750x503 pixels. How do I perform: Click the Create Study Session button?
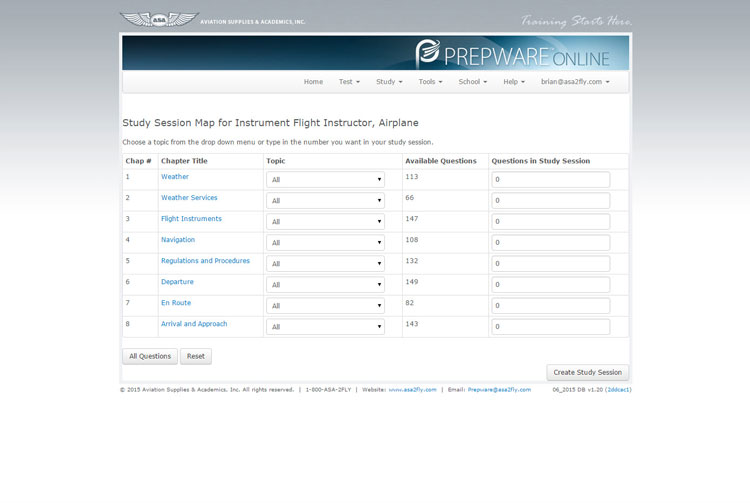coord(587,372)
